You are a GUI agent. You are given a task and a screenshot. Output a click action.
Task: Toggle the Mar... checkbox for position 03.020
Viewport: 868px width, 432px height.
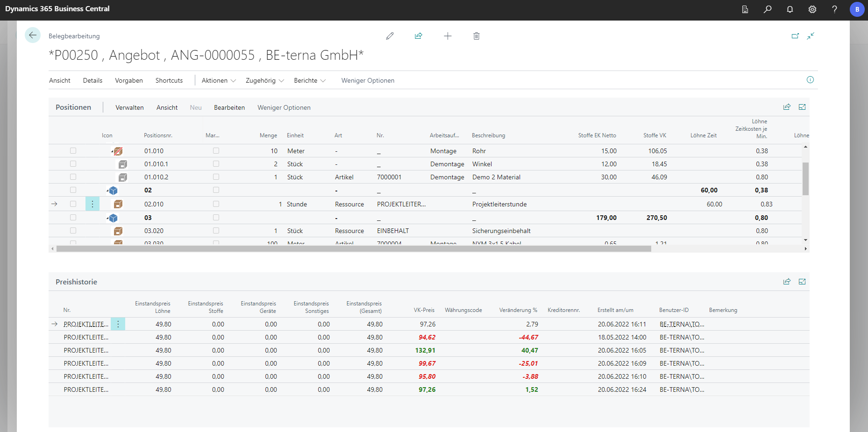(x=216, y=231)
